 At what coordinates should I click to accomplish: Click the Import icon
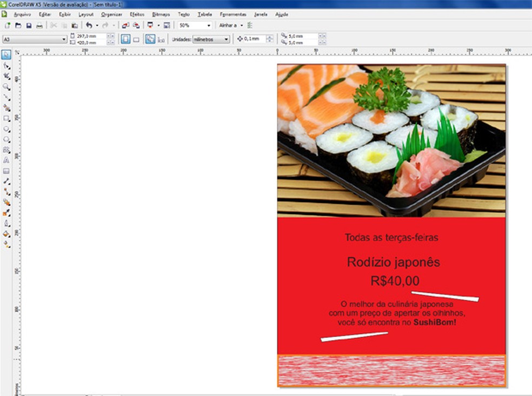(x=125, y=25)
